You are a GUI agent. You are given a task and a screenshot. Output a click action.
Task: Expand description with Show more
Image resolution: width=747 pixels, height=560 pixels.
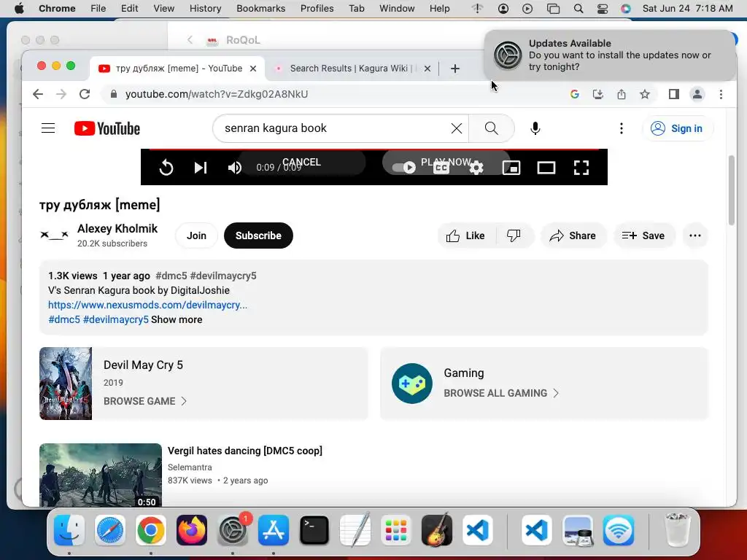coord(177,319)
